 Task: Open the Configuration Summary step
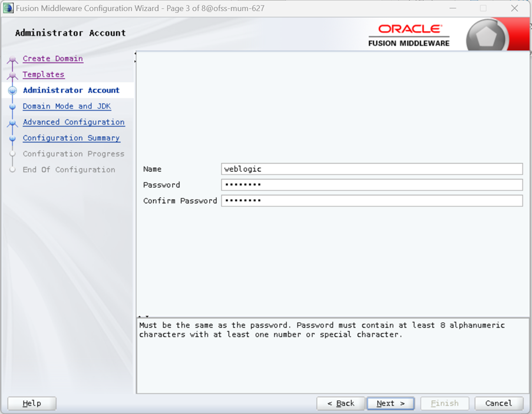click(71, 138)
